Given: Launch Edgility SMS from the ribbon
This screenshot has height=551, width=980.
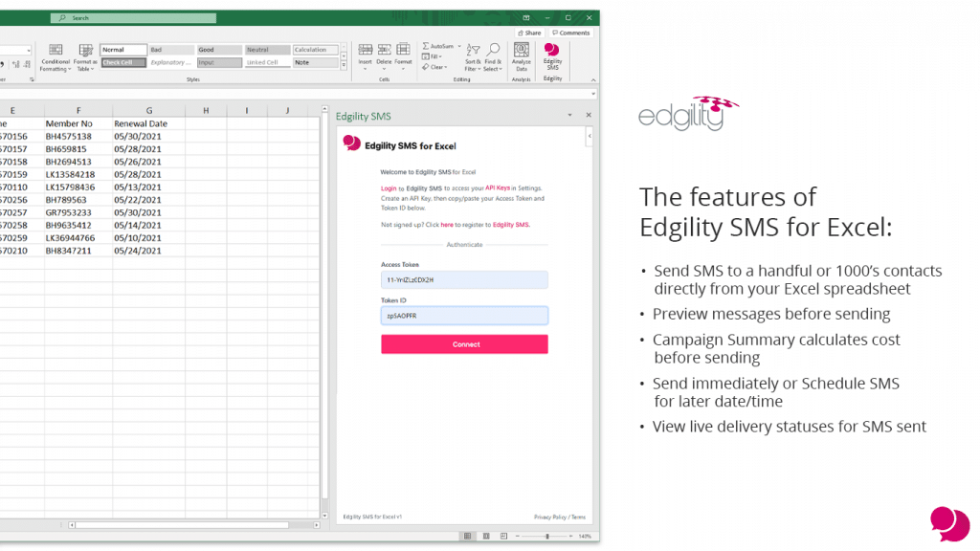Looking at the screenshot, I should tap(551, 55).
